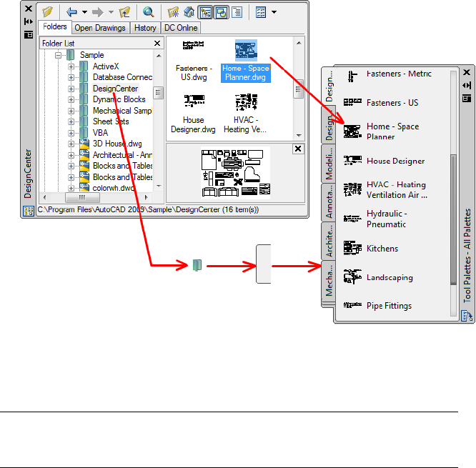Select colorwh.dwg in folder list
This screenshot has width=476, height=468.
(113, 188)
